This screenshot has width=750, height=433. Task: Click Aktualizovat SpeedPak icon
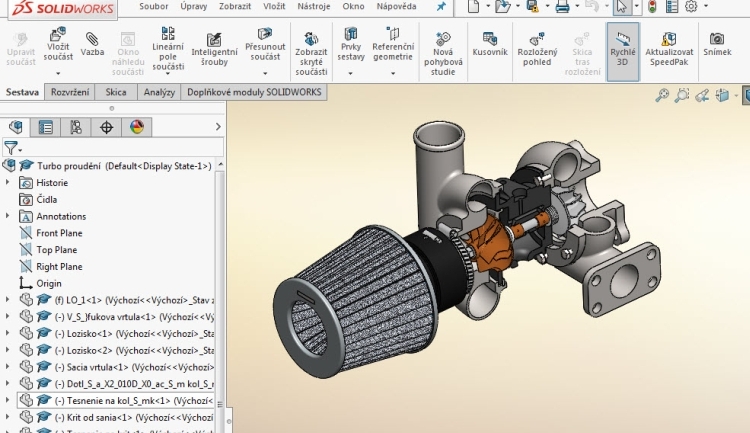(x=669, y=39)
